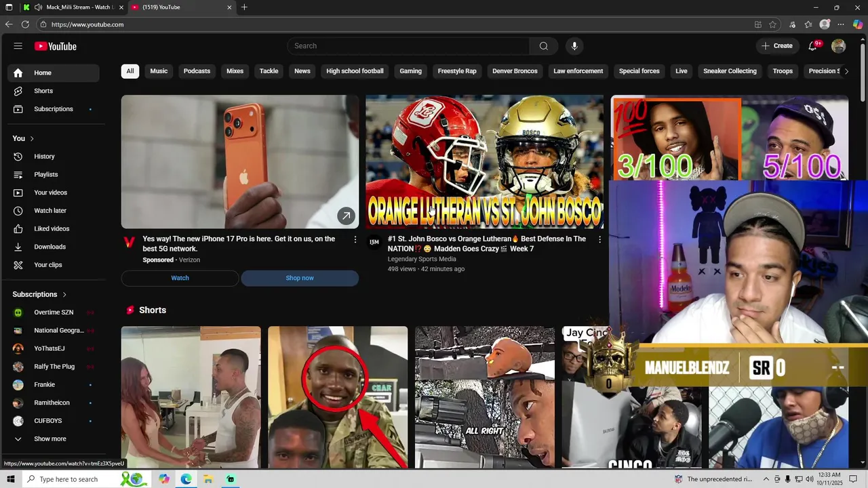Go back with the browser back arrow
868x488 pixels.
coord(9,24)
